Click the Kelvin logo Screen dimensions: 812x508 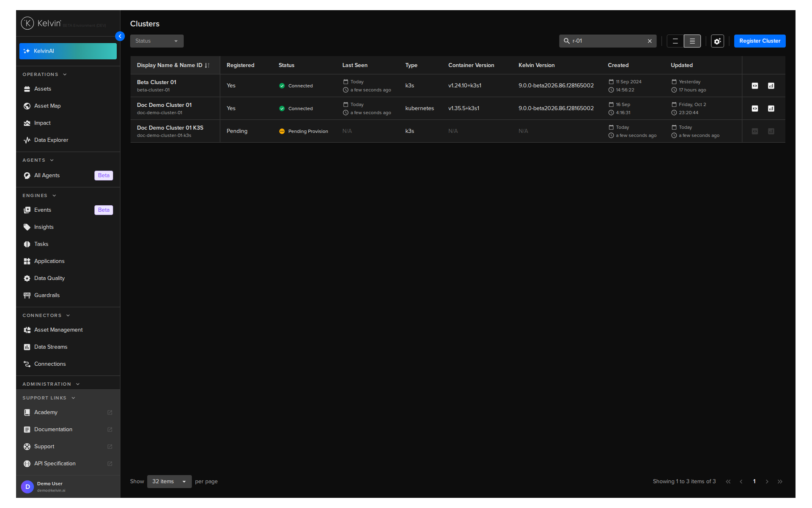pos(41,23)
